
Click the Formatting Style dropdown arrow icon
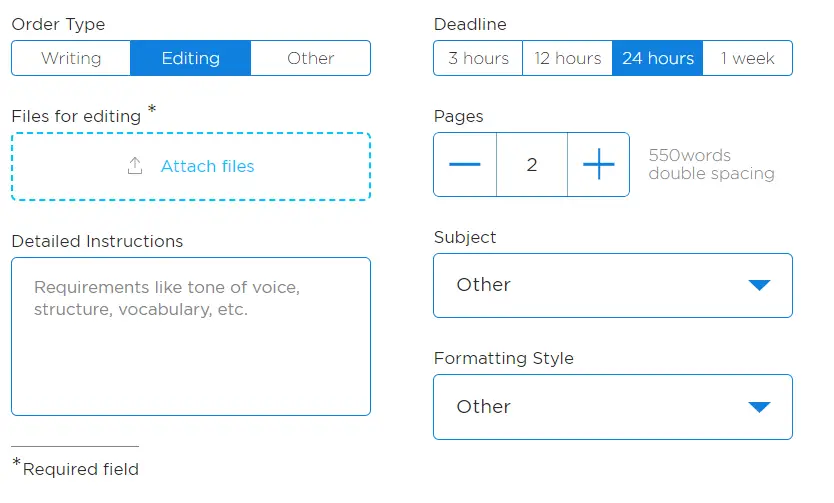(759, 407)
